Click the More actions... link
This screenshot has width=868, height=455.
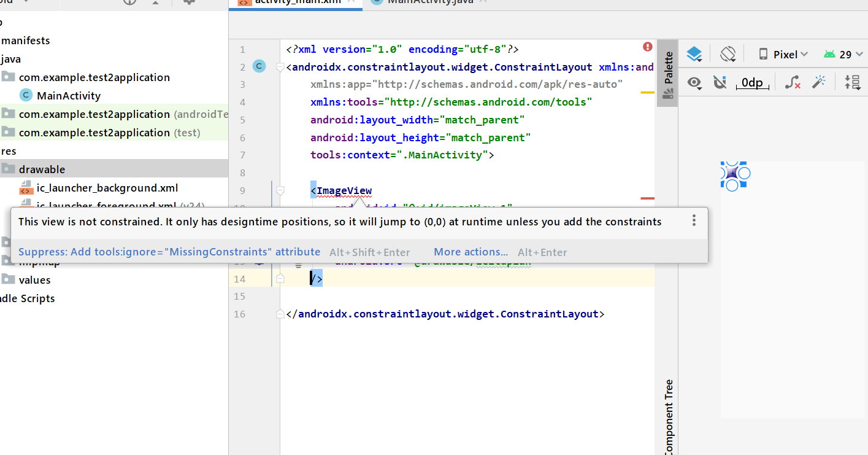(x=470, y=252)
